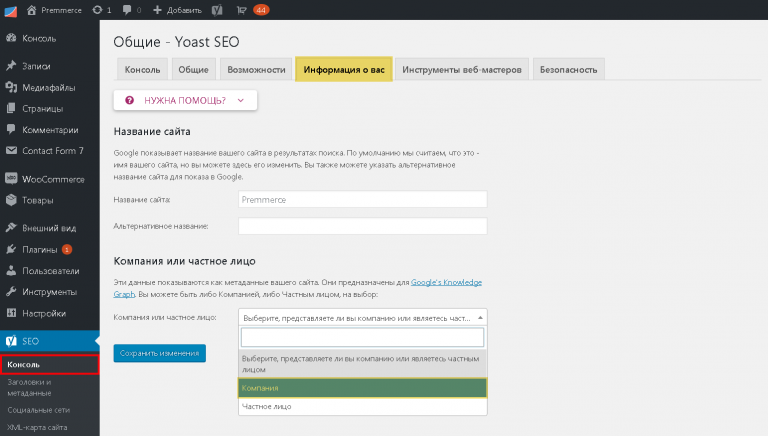Open Социальные сети SEO submenu item
Image resolution: width=768 pixels, height=436 pixels.
coord(39,410)
